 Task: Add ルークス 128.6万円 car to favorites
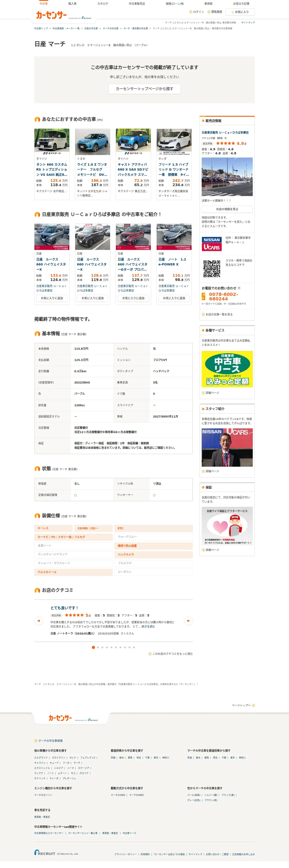coord(93,298)
